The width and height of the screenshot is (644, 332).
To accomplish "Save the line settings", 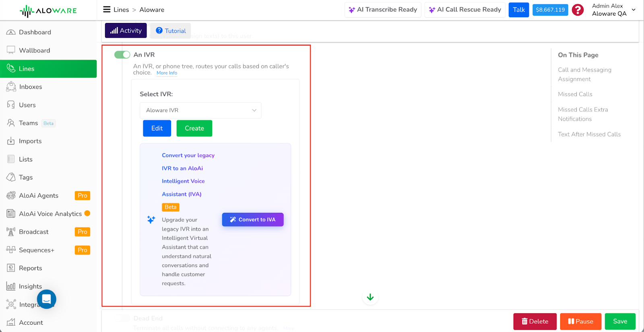I will click(x=620, y=322).
